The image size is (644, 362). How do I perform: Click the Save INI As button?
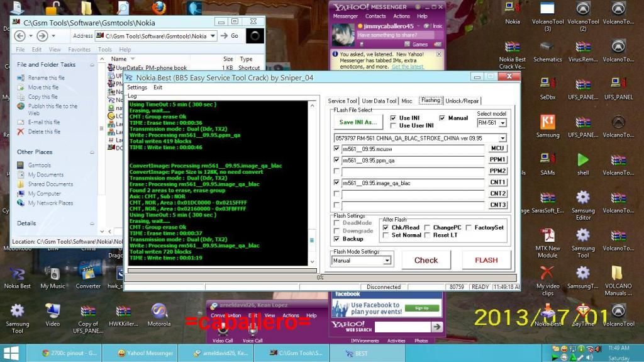(358, 122)
